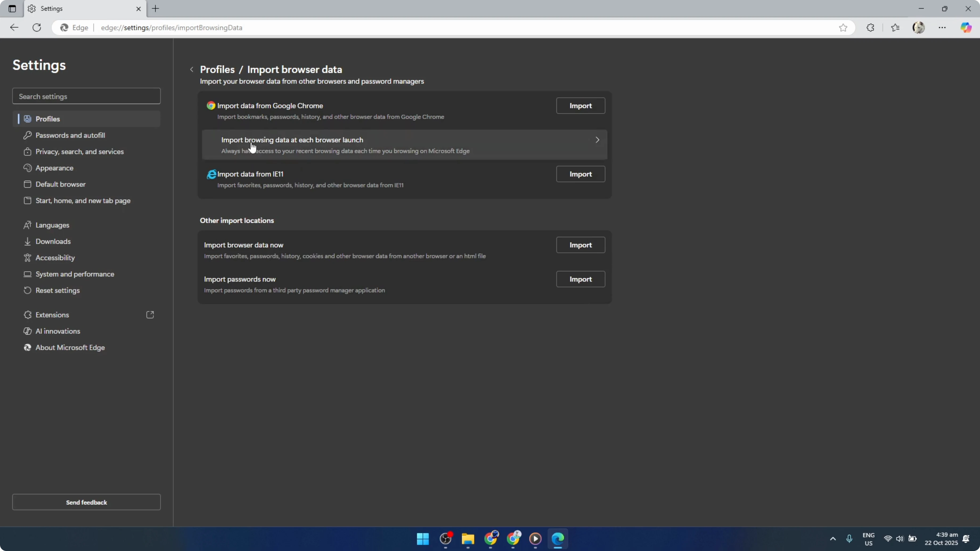Close the Settings tab
The image size is (980, 551).
(138, 9)
